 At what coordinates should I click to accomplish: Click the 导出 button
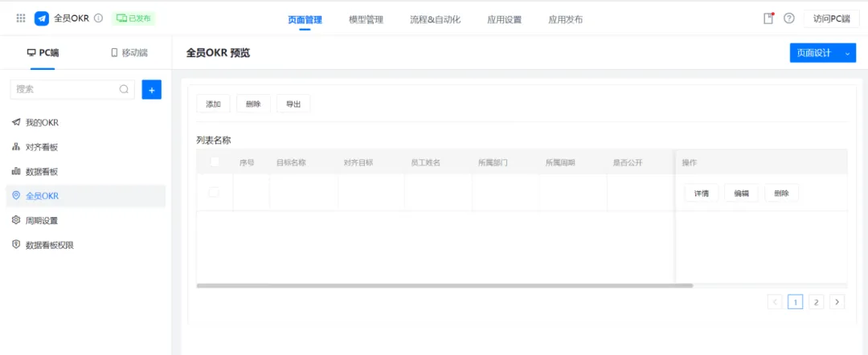[x=293, y=104]
